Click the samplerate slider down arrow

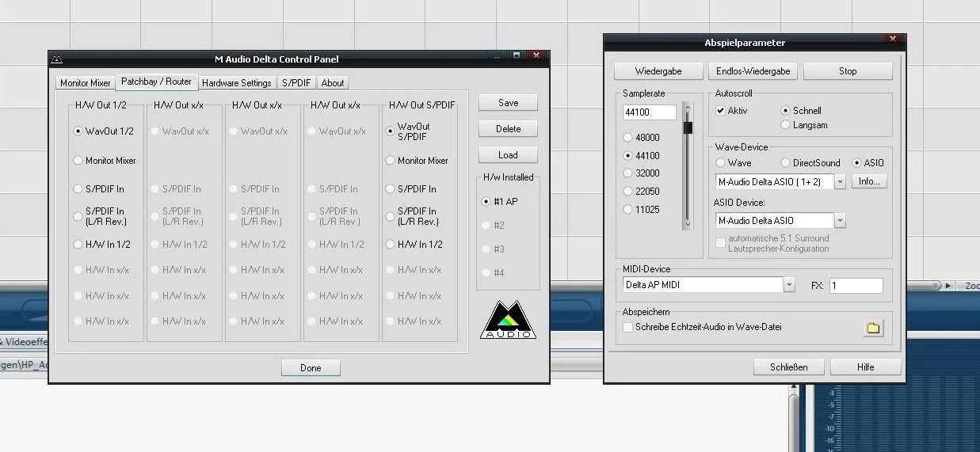click(x=688, y=226)
